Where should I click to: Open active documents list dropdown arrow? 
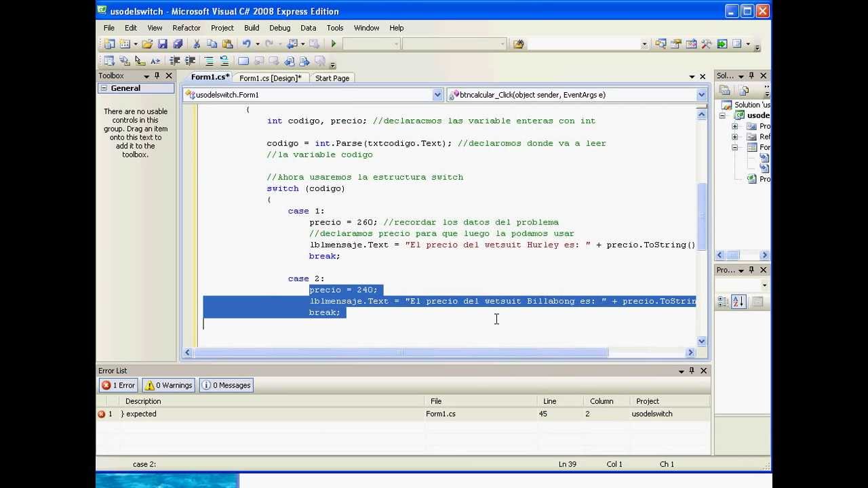coord(692,77)
